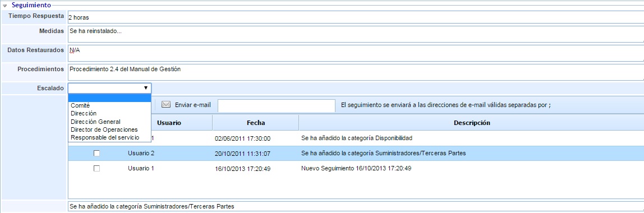
Task: Click the Tiempo Respuesta field
Action: click(x=356, y=17)
